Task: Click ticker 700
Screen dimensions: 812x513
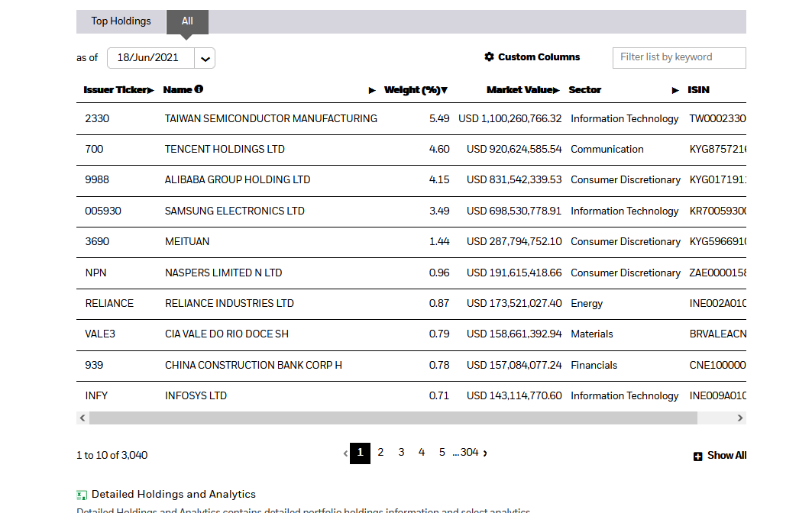Action: [94, 149]
